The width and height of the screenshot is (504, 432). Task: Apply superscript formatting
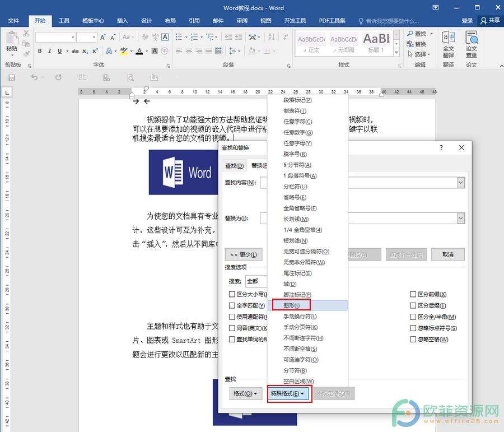tap(95, 51)
